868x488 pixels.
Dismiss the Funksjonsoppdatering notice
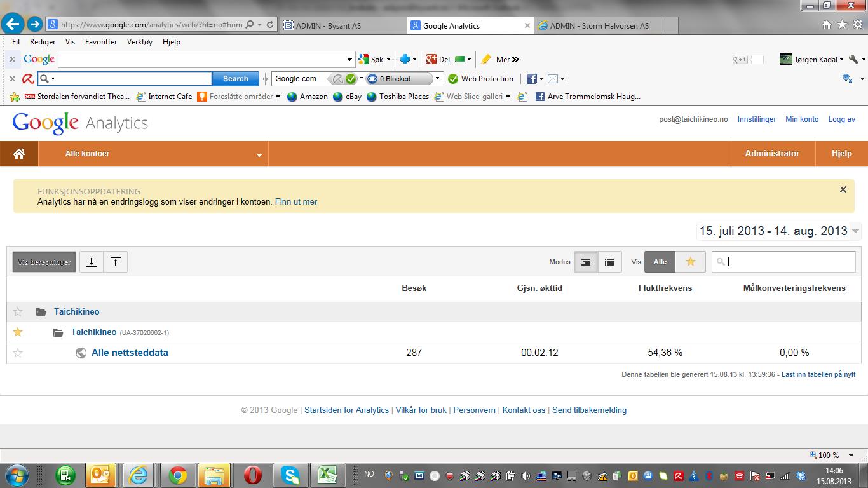(x=843, y=189)
